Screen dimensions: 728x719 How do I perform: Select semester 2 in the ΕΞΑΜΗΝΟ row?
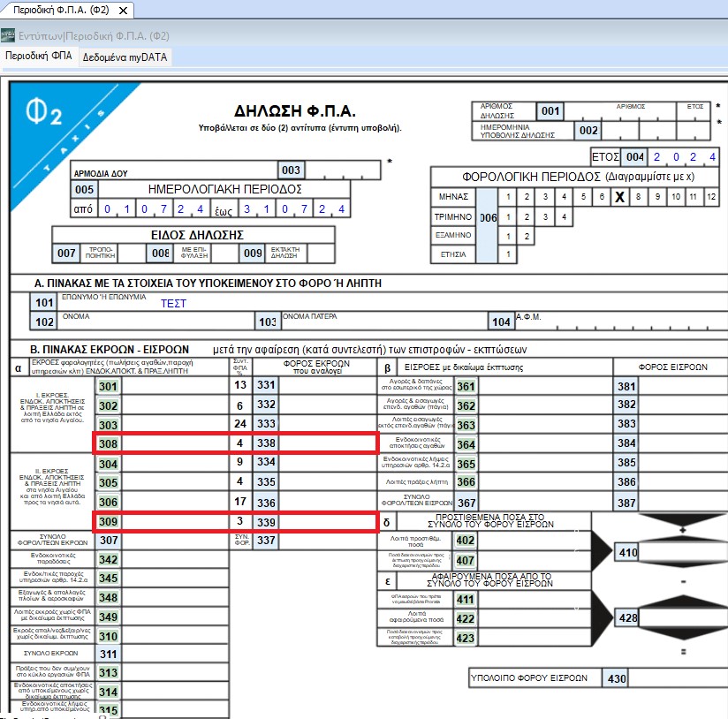(527, 236)
